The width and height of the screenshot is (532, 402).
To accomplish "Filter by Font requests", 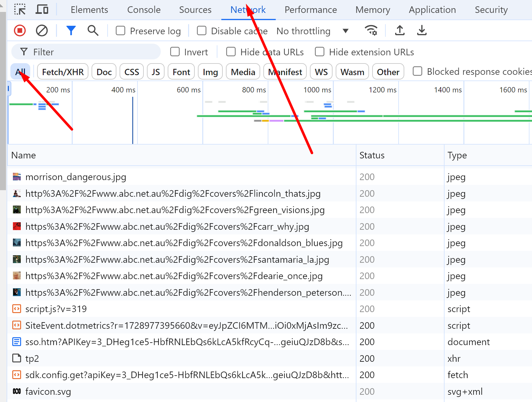I will [181, 72].
